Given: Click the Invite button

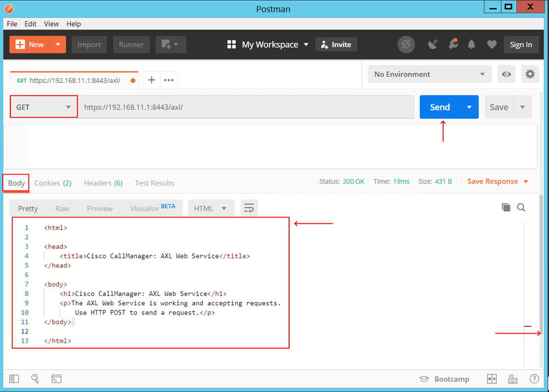Looking at the screenshot, I should click(336, 44).
